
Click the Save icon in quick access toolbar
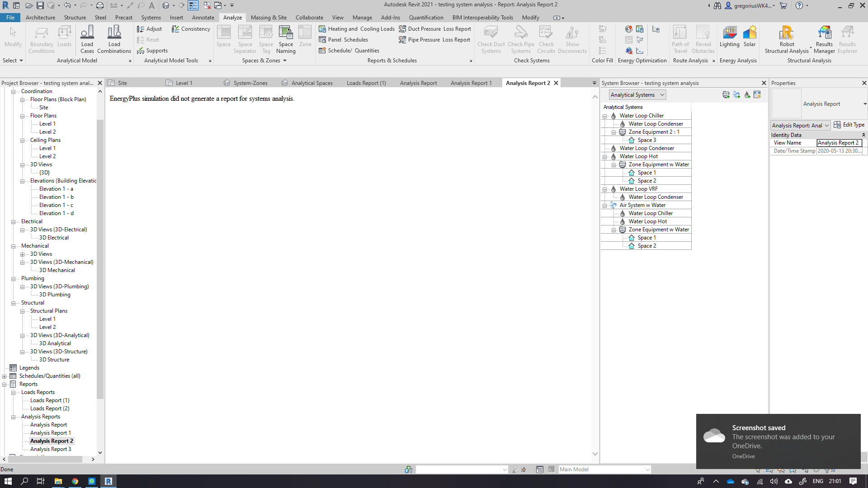40,5
